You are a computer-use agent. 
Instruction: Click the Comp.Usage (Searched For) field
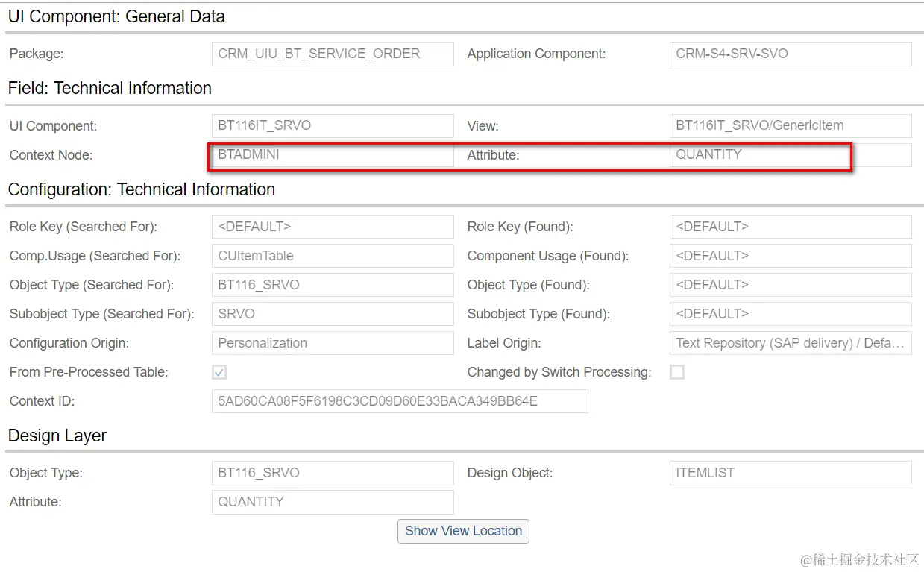coord(333,256)
